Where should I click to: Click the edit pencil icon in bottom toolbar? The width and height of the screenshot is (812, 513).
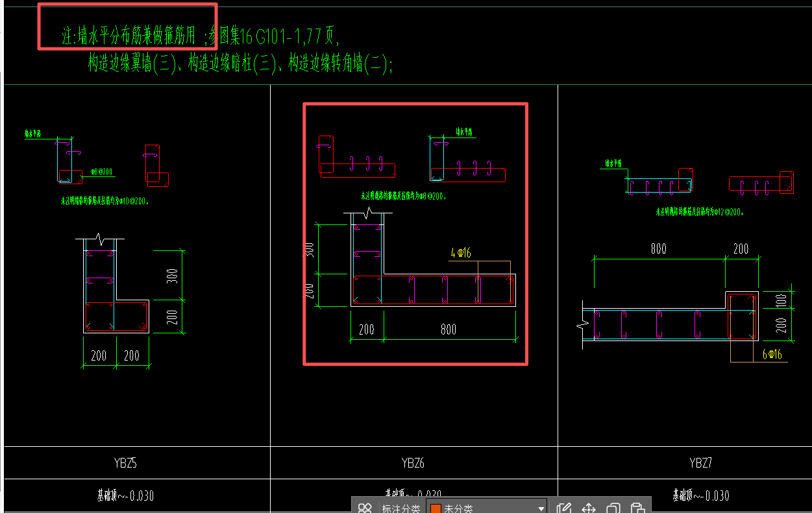(x=564, y=508)
